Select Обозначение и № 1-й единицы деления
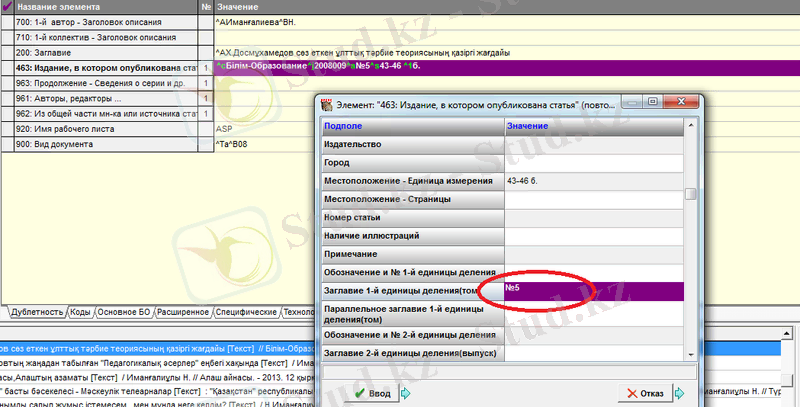The image size is (800, 407). pyautogui.click(x=413, y=272)
